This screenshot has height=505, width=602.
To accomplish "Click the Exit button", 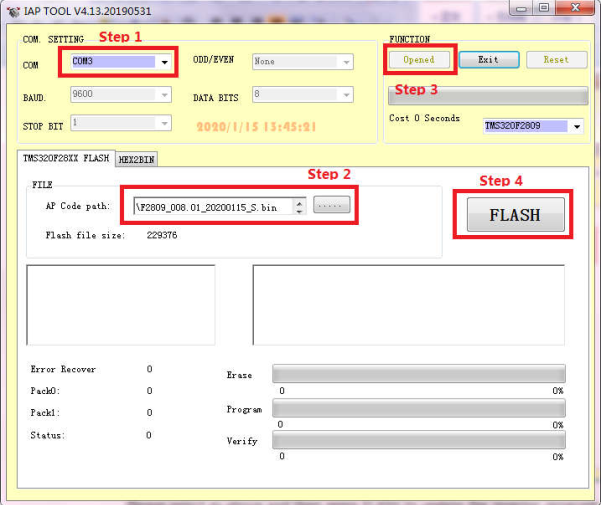I will [489, 60].
